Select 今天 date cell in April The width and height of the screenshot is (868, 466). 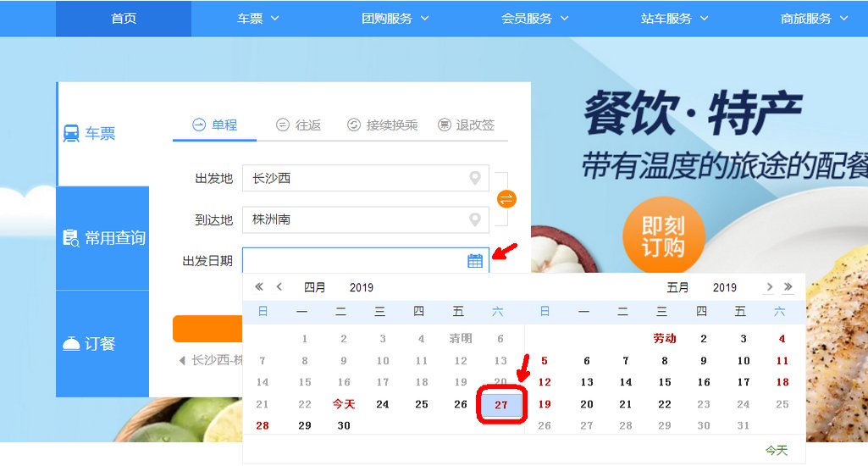[x=344, y=404]
